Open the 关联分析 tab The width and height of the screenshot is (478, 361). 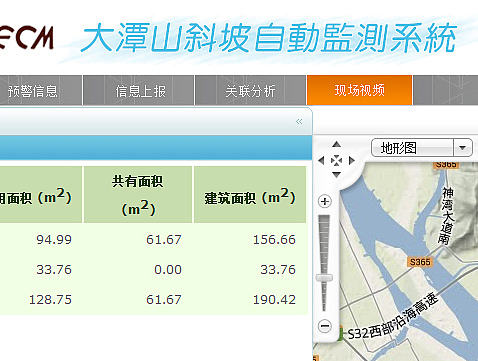pos(250,90)
